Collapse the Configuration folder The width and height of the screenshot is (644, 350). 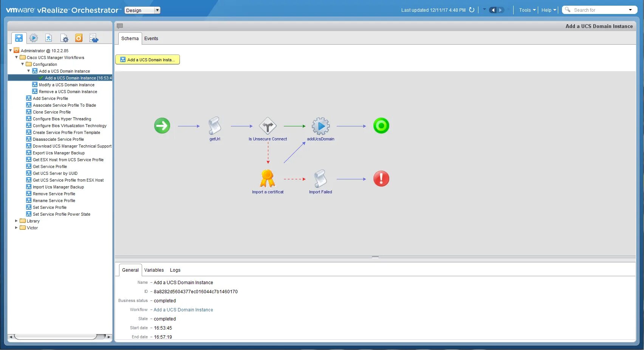pos(23,64)
